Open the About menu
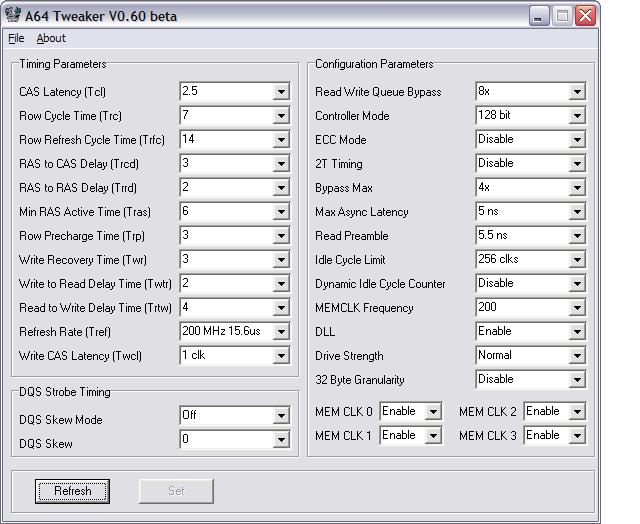 [51, 38]
